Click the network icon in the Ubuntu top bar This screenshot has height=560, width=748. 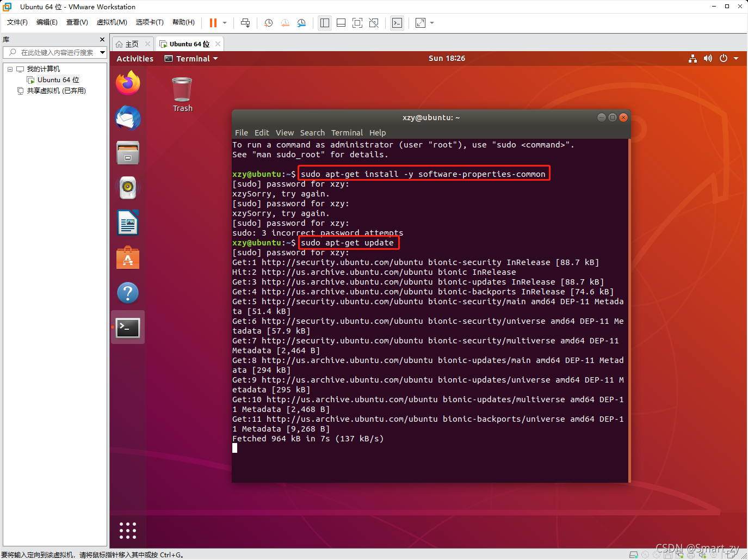(693, 58)
